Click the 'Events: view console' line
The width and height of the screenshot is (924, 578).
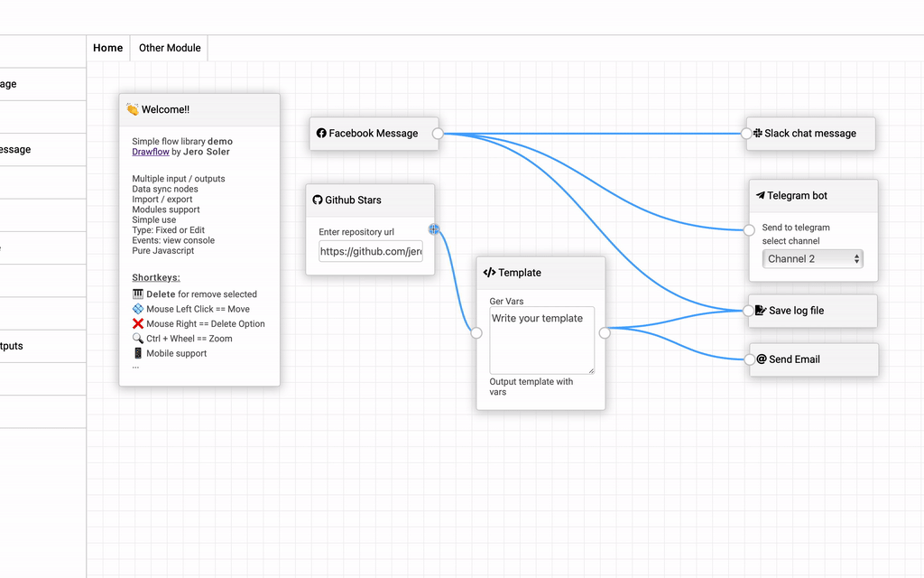[x=173, y=240]
